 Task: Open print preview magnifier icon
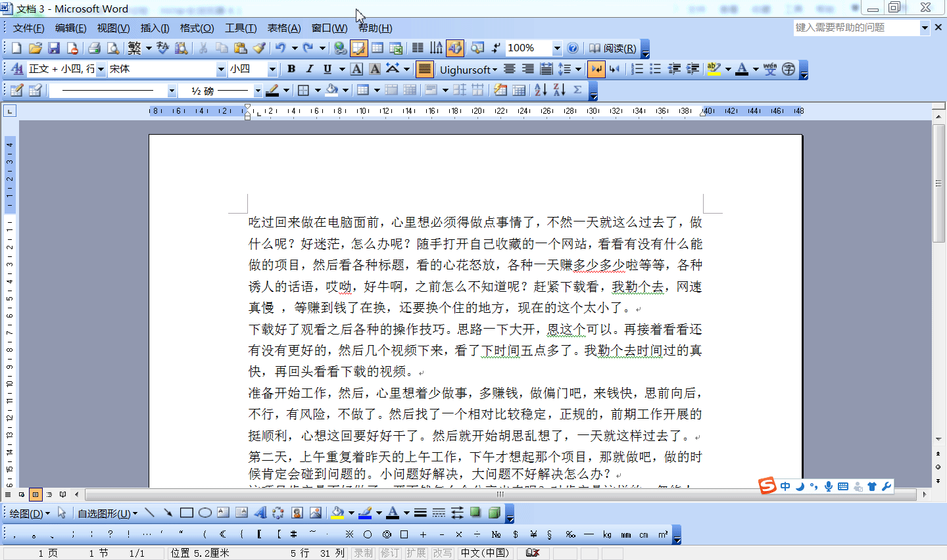click(113, 48)
